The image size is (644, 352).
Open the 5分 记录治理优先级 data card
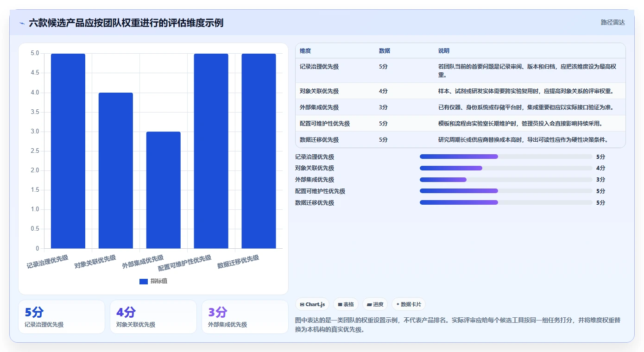click(x=62, y=317)
